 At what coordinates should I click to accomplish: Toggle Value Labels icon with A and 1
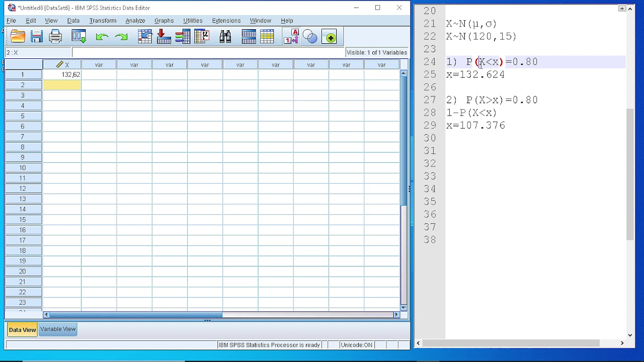[291, 37]
